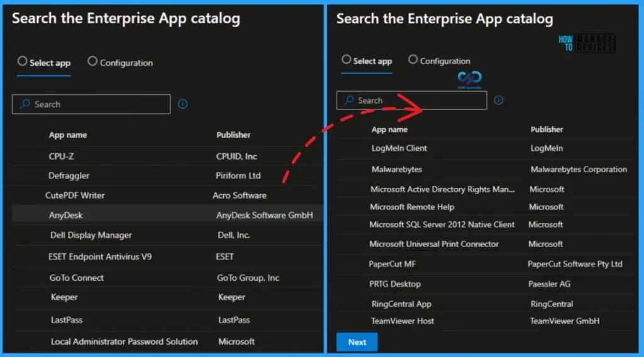
Task: Click the info icon beside right Search box
Action: click(x=499, y=100)
